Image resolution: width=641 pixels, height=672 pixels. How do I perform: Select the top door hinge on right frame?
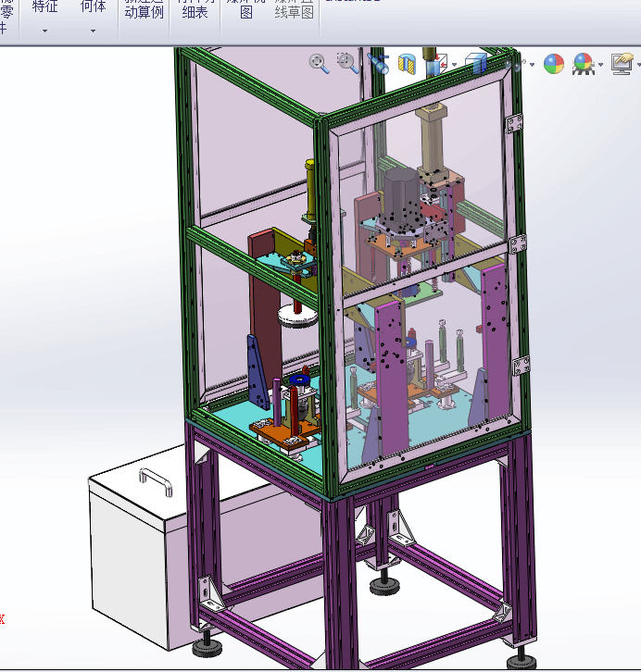point(514,123)
